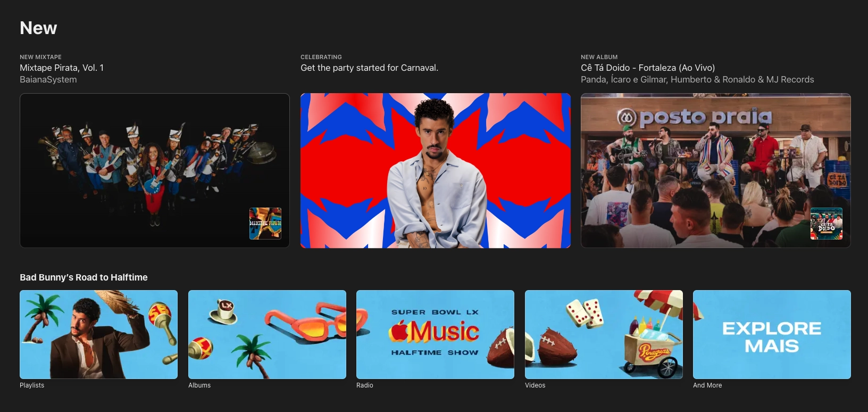Click the 'NEW MIXTAPE' label
This screenshot has width=868, height=412.
coord(40,57)
